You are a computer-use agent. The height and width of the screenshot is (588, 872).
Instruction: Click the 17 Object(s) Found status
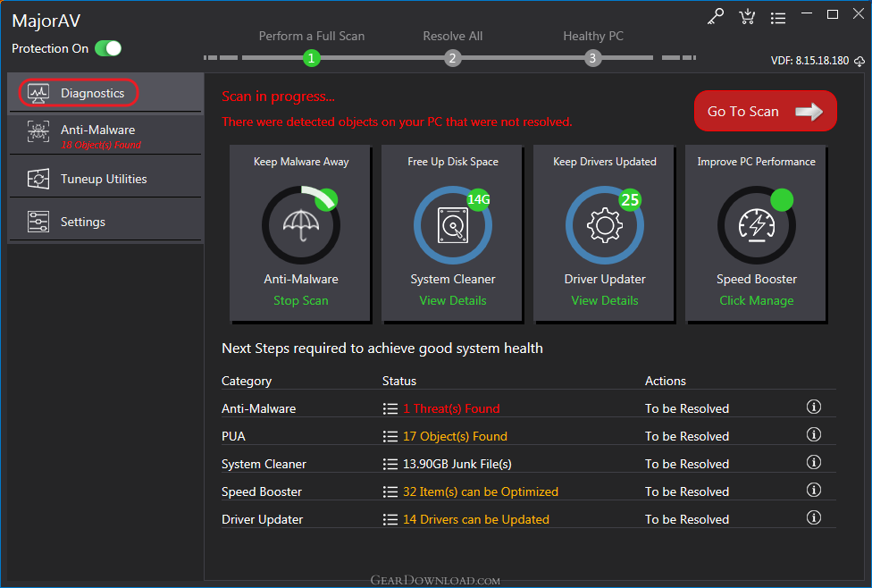tap(455, 437)
